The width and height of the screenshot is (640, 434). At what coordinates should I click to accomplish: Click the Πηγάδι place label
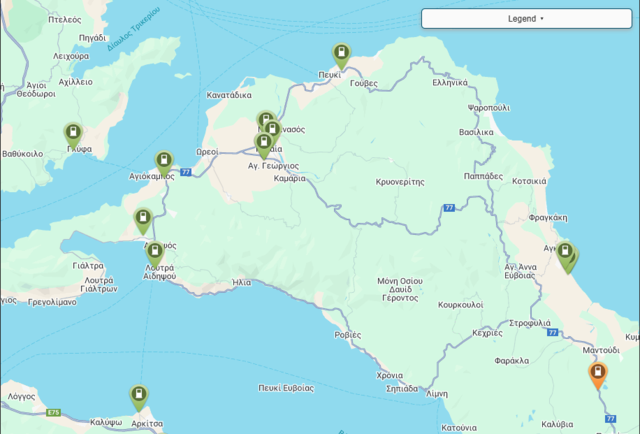(92, 38)
